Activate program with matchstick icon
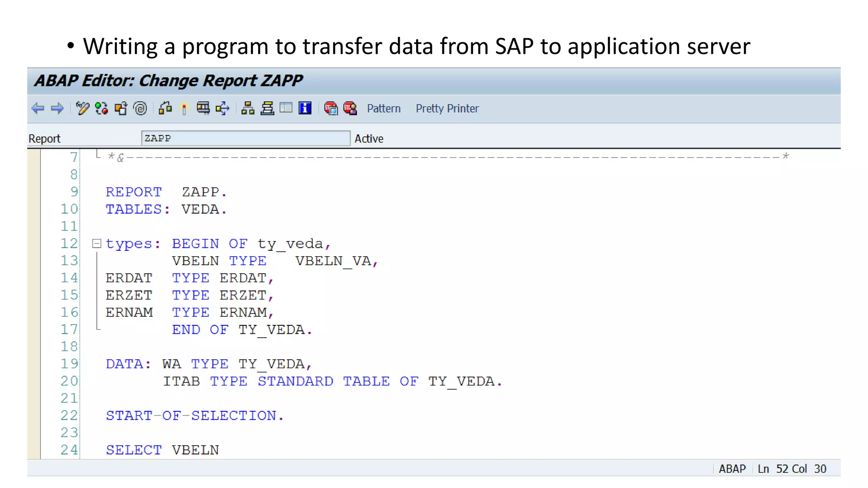The image size is (868, 488). pyautogui.click(x=184, y=108)
